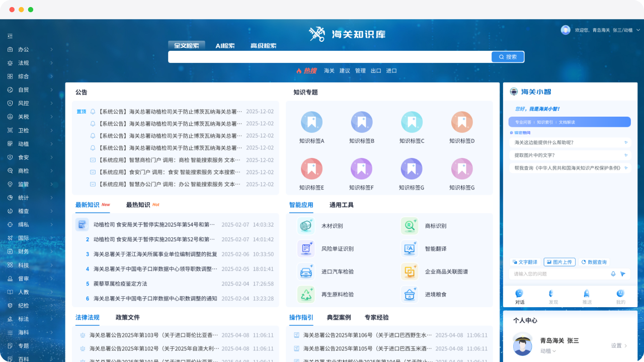Open the 进境粮食 basket icon

click(x=410, y=294)
